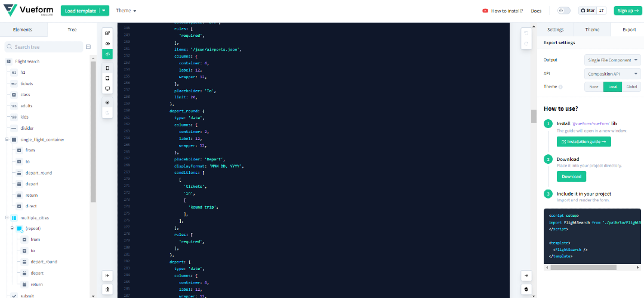Select return under single_flight_container

(32, 195)
